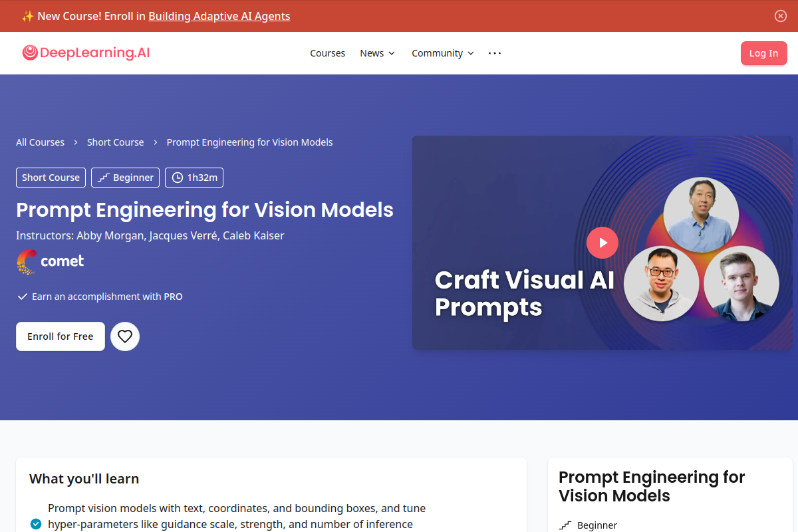
Task: Click the instructor portrait with glasses
Action: pyautogui.click(x=662, y=284)
